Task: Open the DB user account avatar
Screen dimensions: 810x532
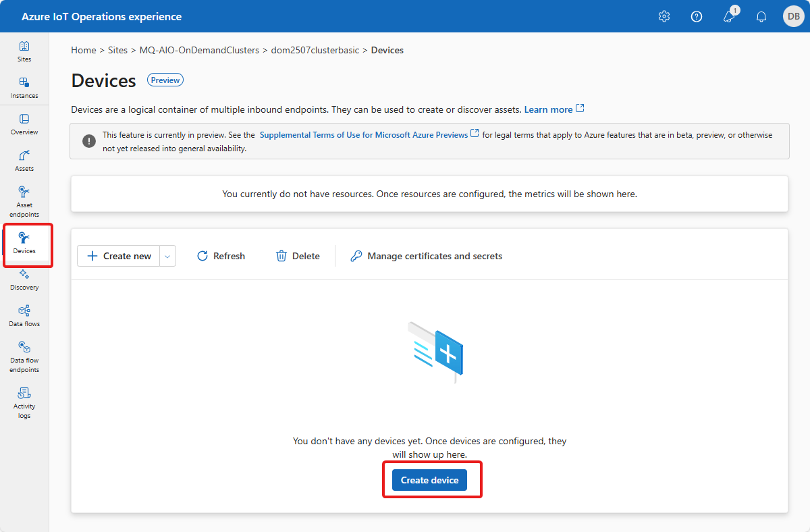Action: click(x=793, y=16)
